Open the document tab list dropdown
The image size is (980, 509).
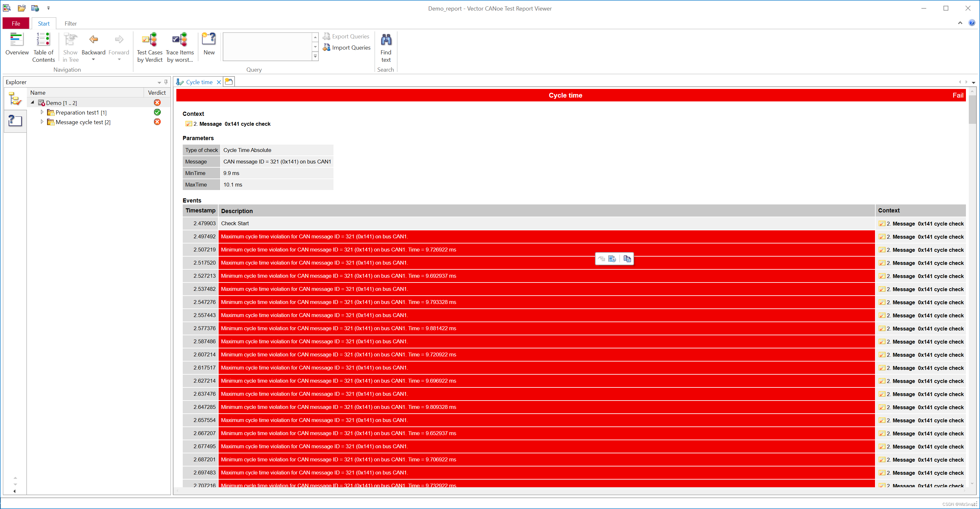(x=974, y=82)
